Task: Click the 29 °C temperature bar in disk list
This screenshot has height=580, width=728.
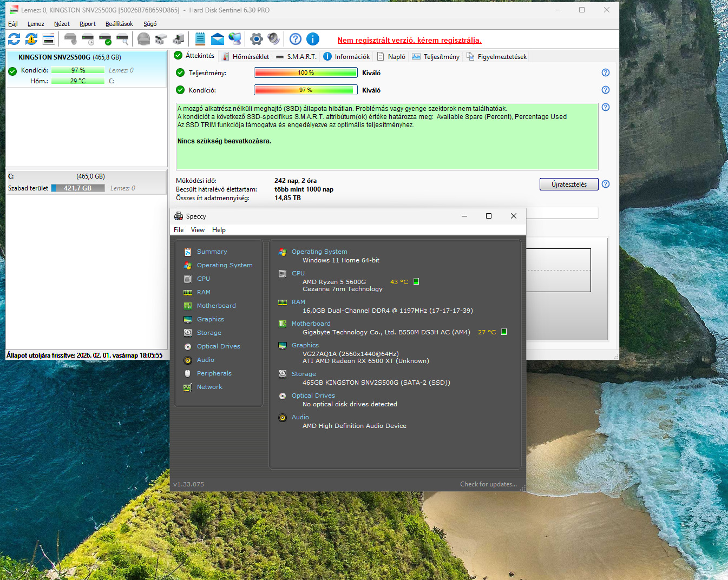Action: pos(78,81)
